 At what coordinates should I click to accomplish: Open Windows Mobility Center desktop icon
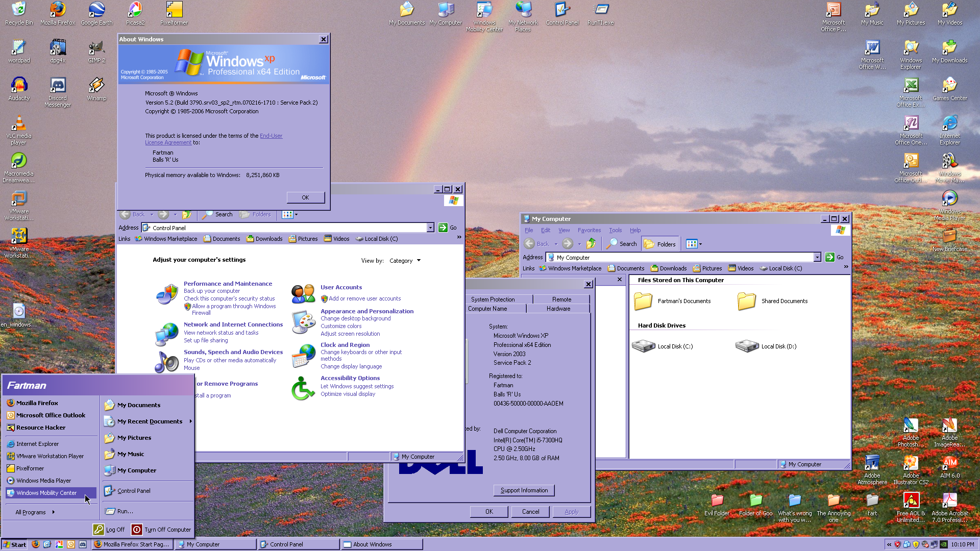pyautogui.click(x=484, y=16)
